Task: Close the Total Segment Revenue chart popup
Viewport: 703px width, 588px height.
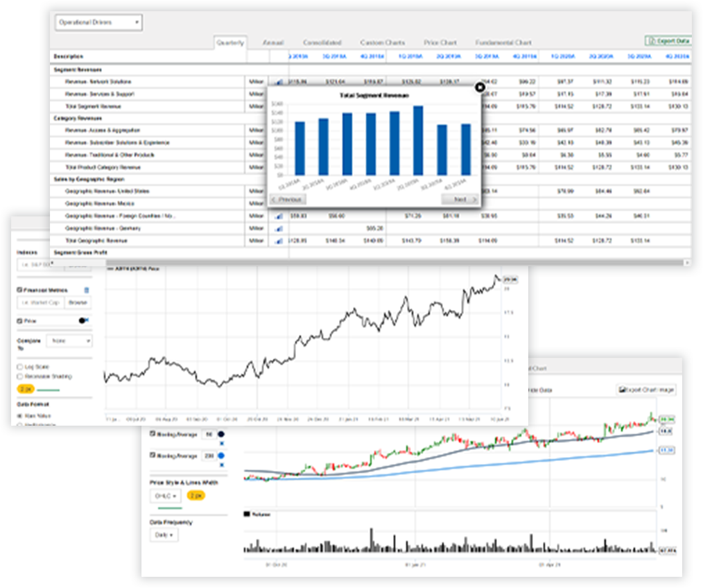Action: 480,87
